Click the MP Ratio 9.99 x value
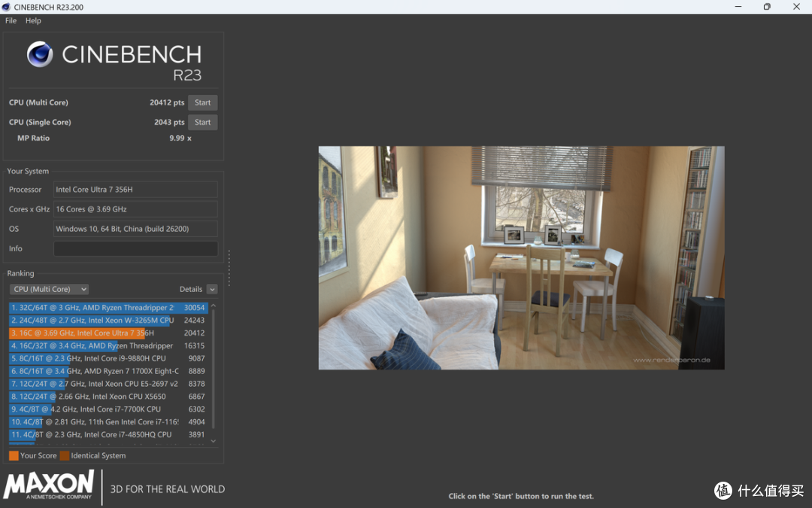 [180, 138]
